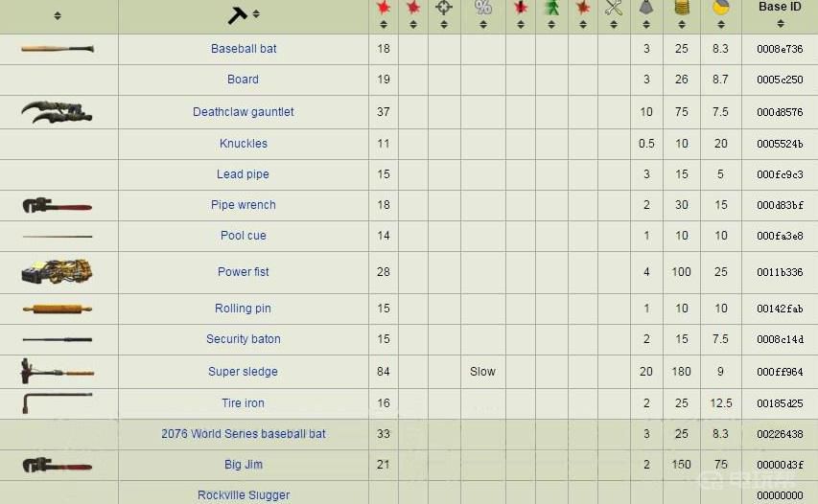Follow the Big Jim link
Screen dimensions: 818x504
244,465
